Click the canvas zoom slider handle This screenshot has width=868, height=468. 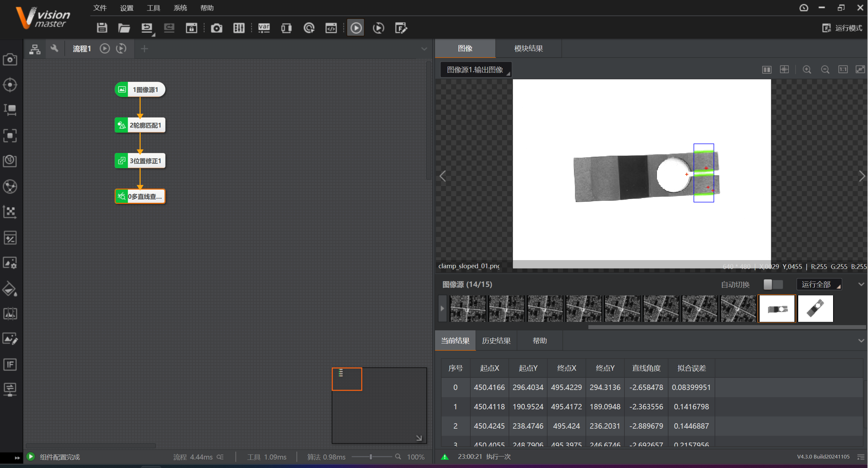371,457
